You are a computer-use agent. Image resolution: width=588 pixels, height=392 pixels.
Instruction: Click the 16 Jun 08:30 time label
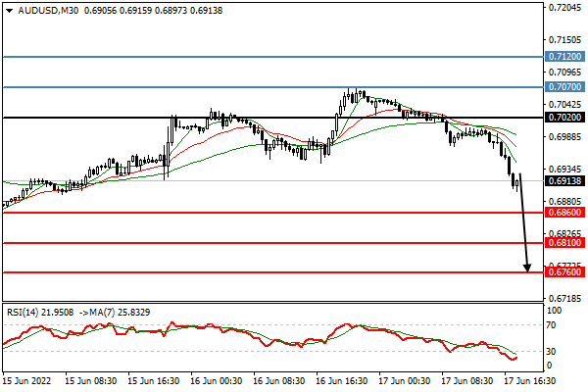[x=278, y=381]
